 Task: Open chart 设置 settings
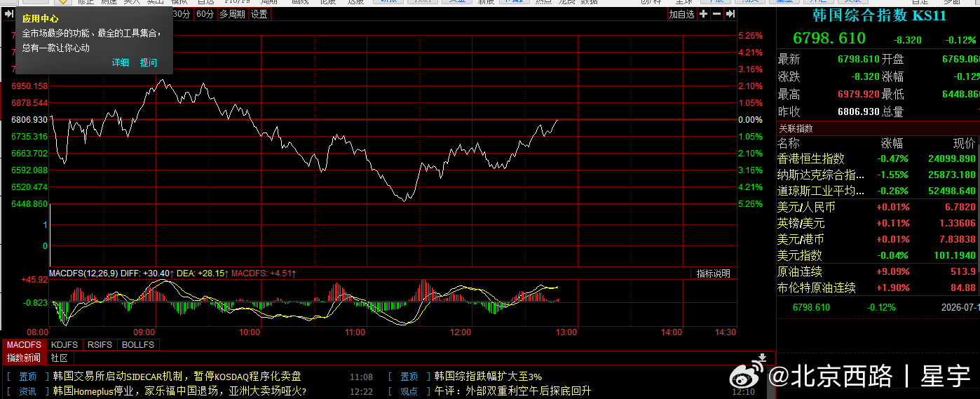259,14
